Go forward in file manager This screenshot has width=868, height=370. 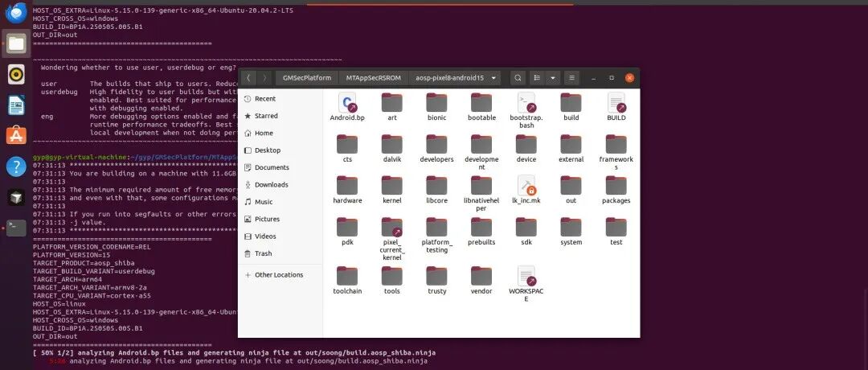[264, 78]
